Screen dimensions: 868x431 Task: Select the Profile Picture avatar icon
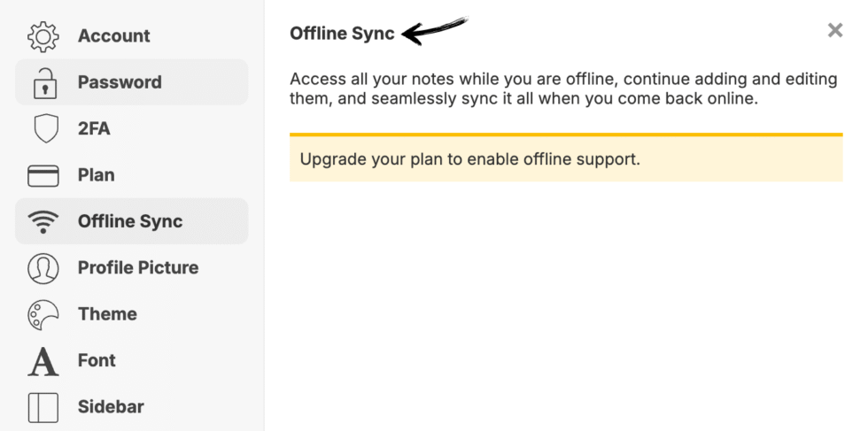click(43, 268)
